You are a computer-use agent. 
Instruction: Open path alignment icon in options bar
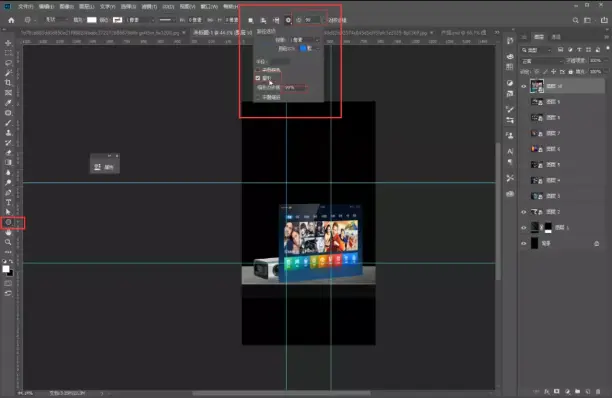tap(263, 20)
